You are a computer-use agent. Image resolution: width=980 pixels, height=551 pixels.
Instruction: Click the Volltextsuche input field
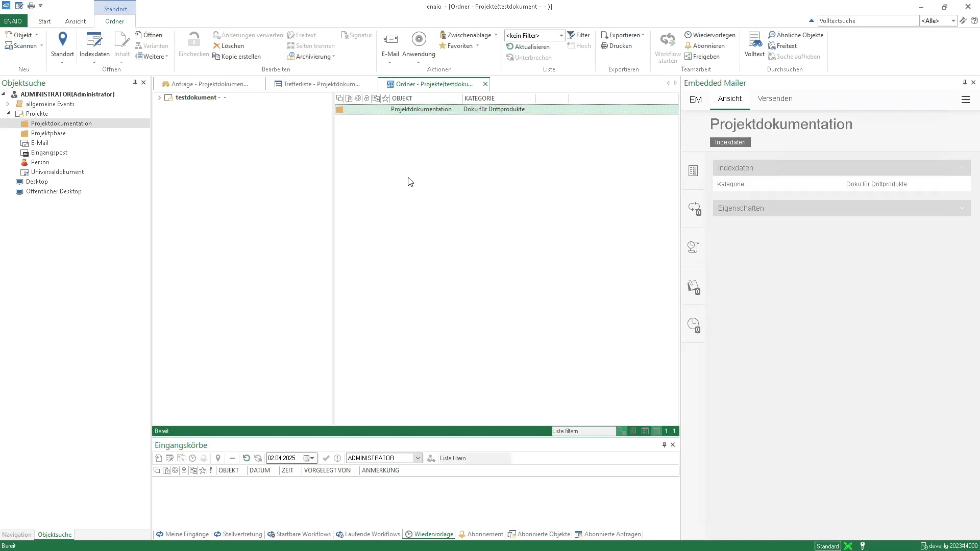pos(868,21)
